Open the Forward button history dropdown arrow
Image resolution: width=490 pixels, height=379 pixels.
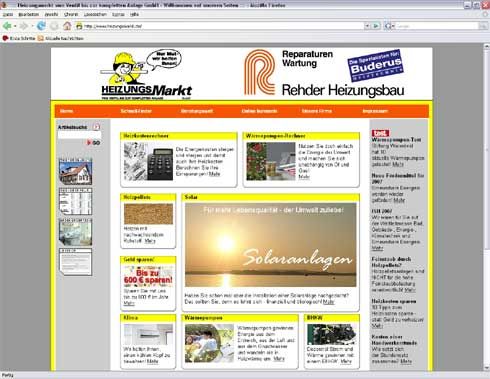(x=32, y=26)
